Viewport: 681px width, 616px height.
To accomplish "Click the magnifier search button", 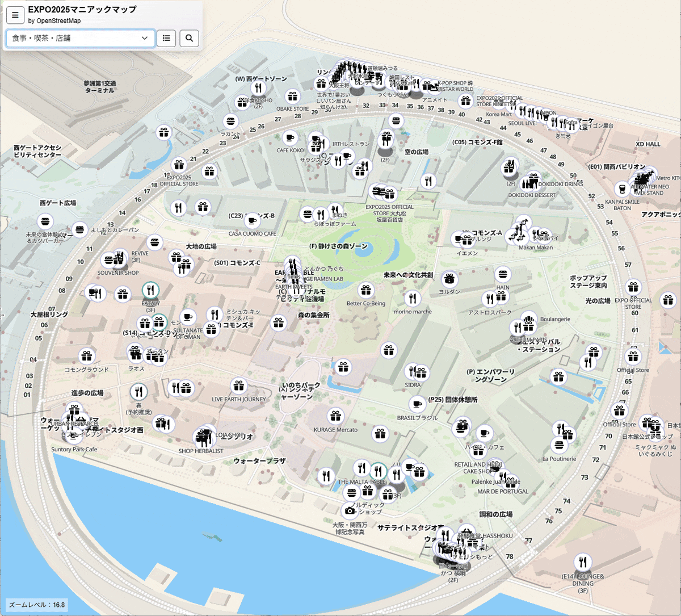I will (x=190, y=38).
